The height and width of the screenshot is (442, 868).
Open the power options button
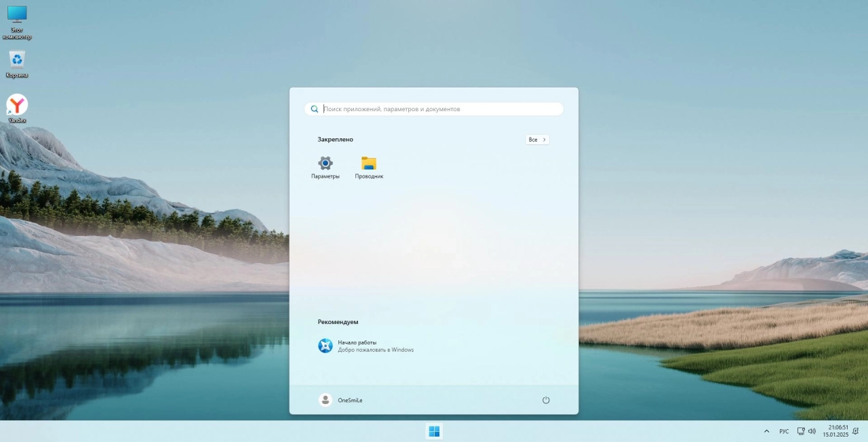click(x=546, y=400)
